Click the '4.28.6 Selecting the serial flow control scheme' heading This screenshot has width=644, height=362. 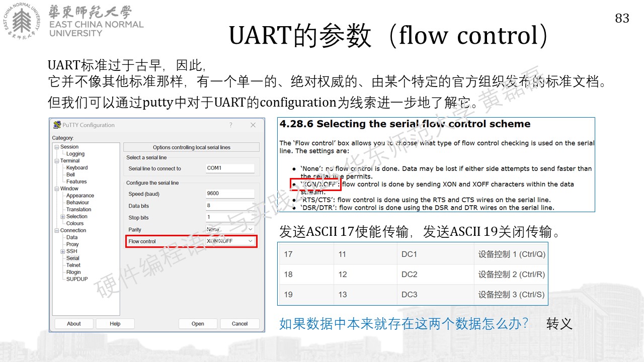pos(405,124)
